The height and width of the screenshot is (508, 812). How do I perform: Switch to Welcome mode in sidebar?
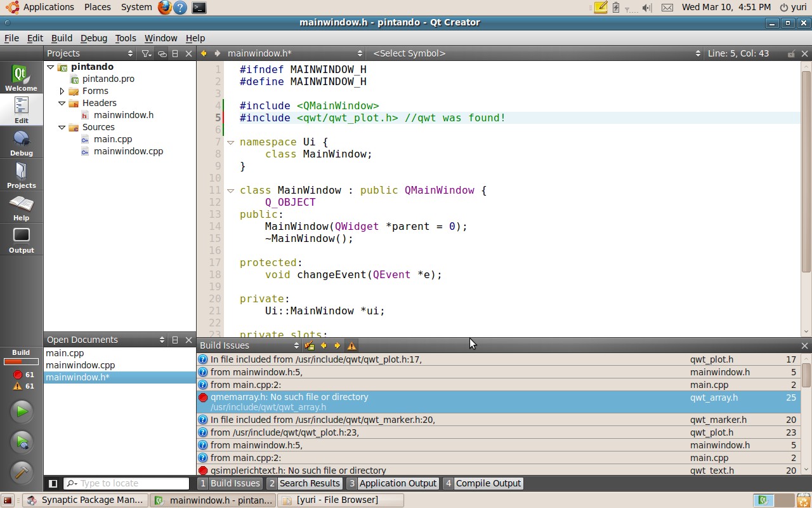(x=21, y=78)
